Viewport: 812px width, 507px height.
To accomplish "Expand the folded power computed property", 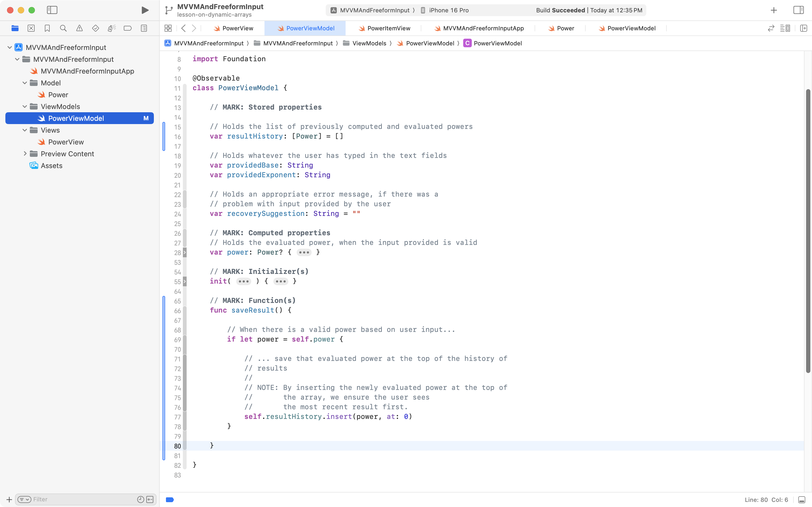I will tap(304, 252).
